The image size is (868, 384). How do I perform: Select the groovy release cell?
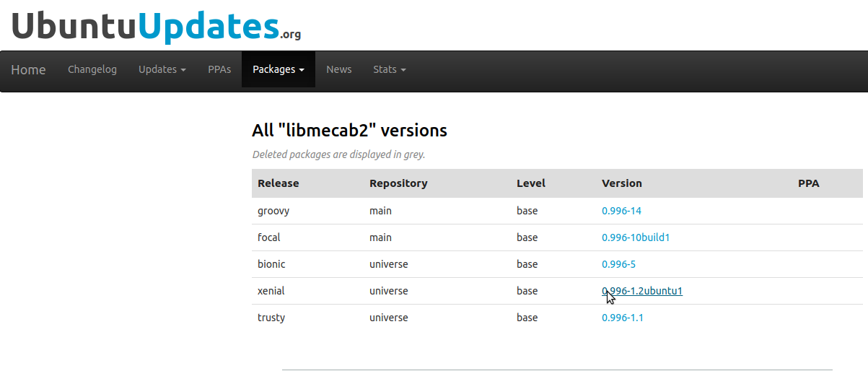click(273, 211)
